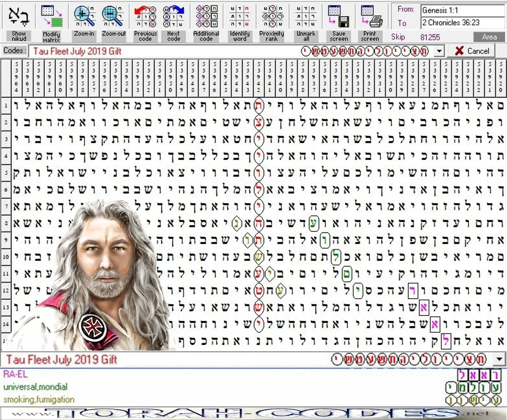Click the Unmark all icon
507x420 pixels.
pos(306,16)
